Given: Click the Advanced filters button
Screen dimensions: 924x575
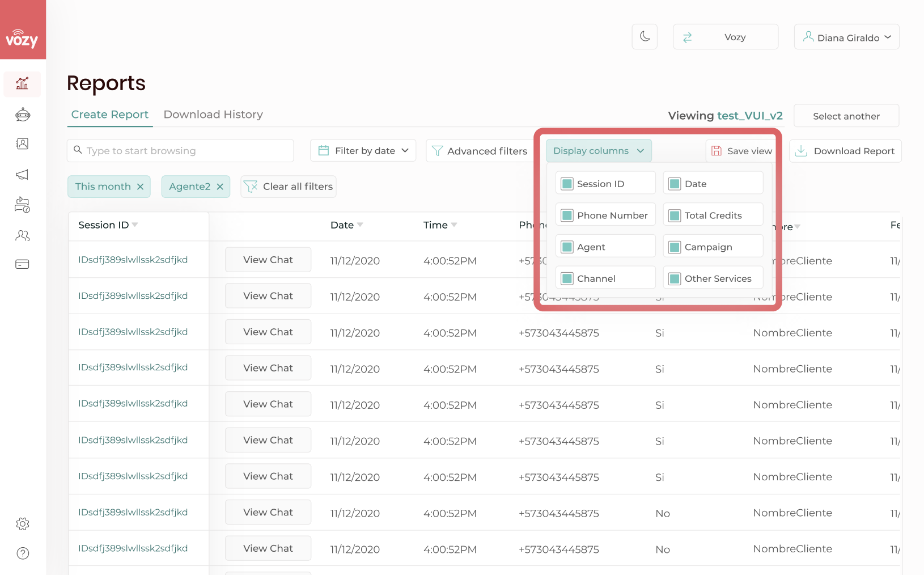Looking at the screenshot, I should [479, 151].
